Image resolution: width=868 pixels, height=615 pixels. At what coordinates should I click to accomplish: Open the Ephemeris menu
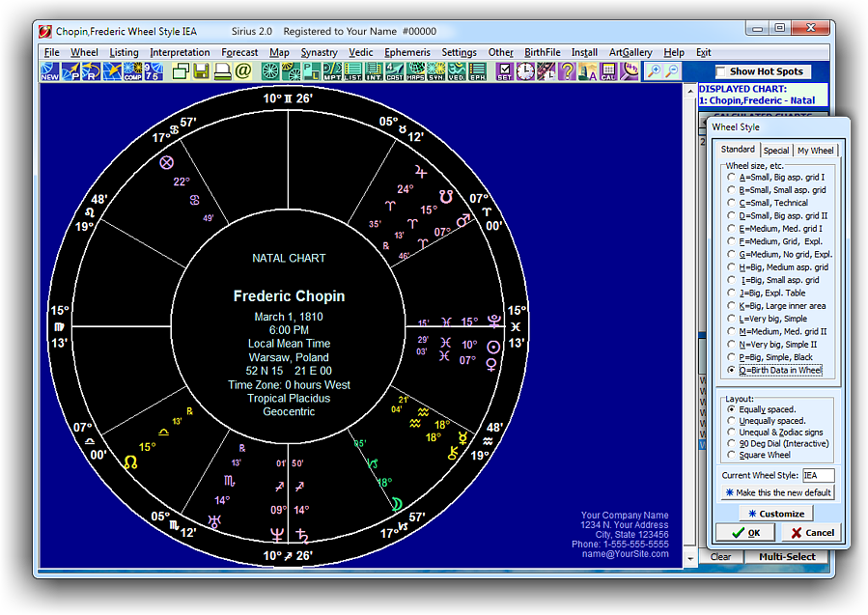(x=407, y=52)
